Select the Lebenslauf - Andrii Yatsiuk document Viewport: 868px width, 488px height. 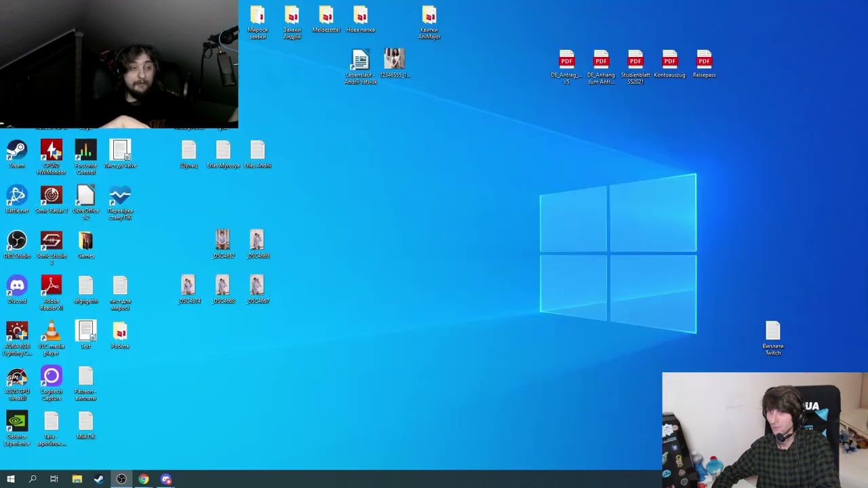[x=360, y=67]
